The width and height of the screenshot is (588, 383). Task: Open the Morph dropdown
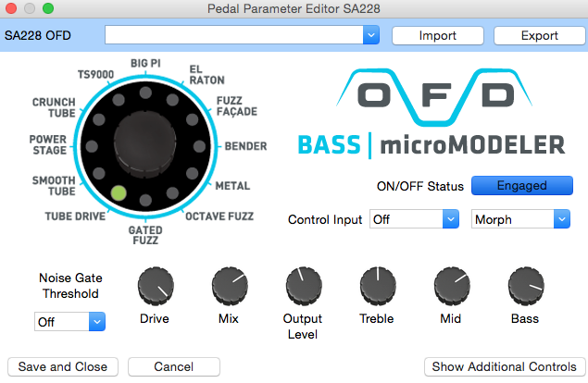(x=521, y=219)
